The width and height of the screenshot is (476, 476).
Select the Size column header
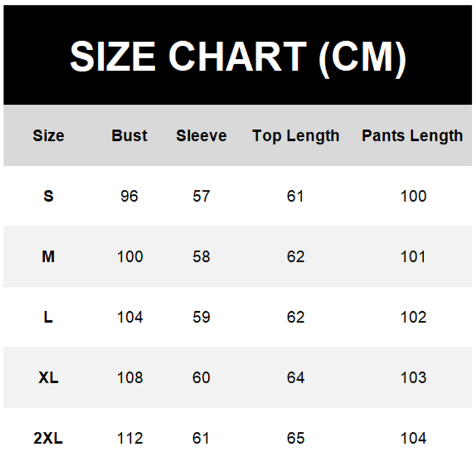48,136
